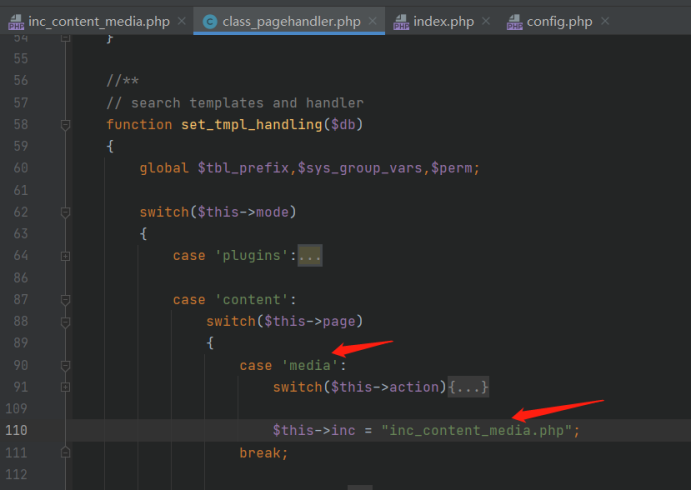Expand the folded '...' placeholder after 'plugins'
This screenshot has height=491, width=692.
pos(310,255)
